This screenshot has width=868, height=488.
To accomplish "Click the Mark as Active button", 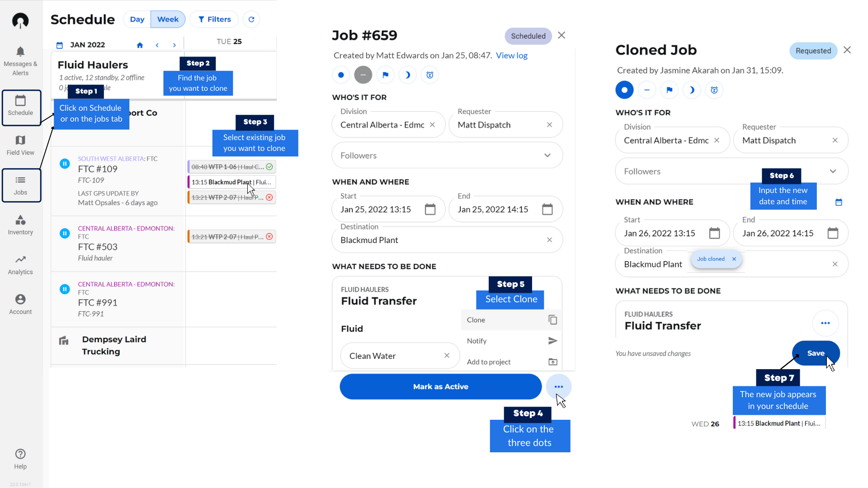I will tap(440, 387).
